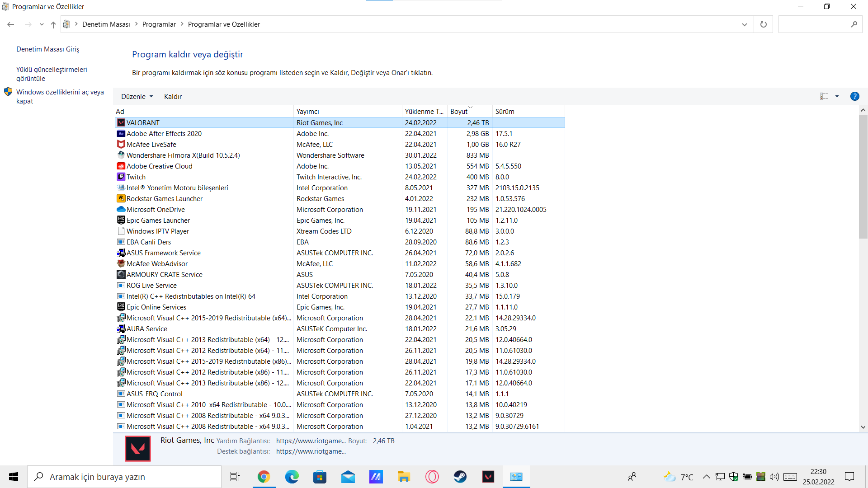Open Microsoft Edge from the taskbar
This screenshot has height=488, width=868.
292,477
